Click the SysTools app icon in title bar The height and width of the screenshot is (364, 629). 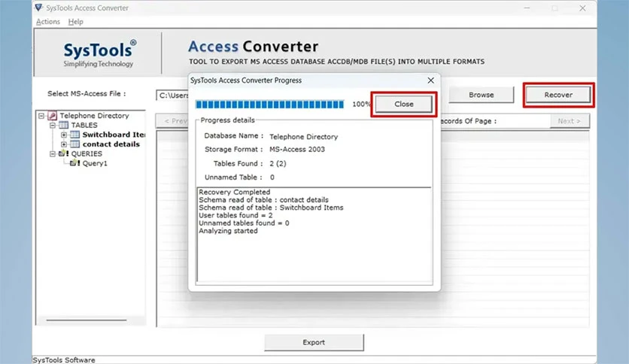[x=38, y=8]
